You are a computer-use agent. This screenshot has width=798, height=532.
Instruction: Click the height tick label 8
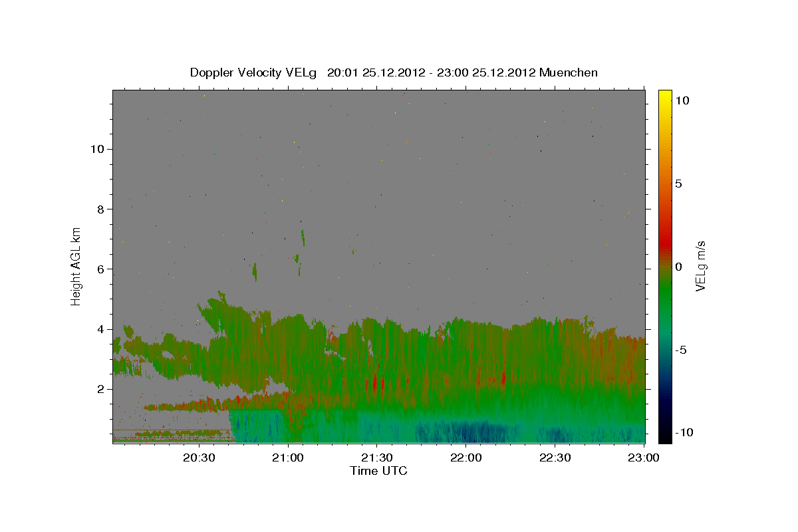tap(100, 209)
